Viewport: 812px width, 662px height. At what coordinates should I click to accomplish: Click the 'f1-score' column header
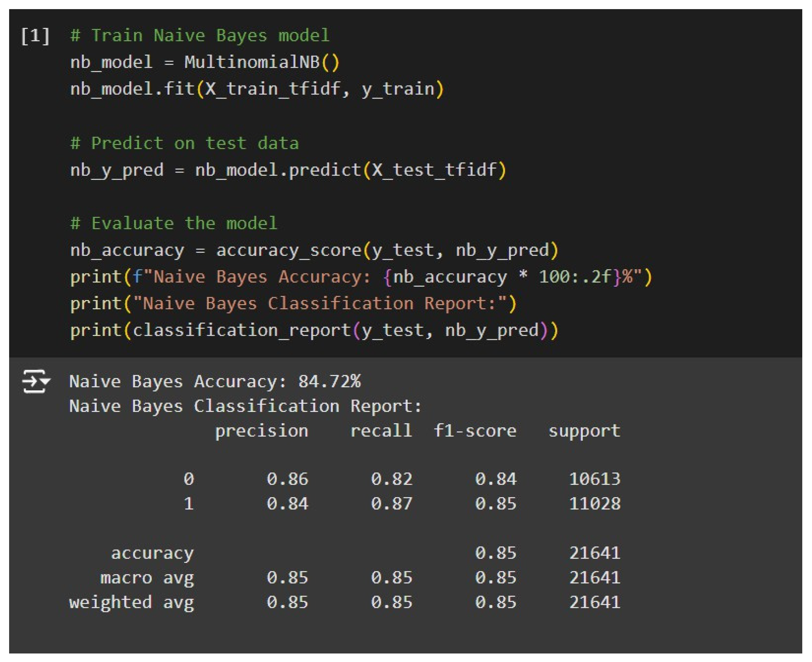(475, 431)
